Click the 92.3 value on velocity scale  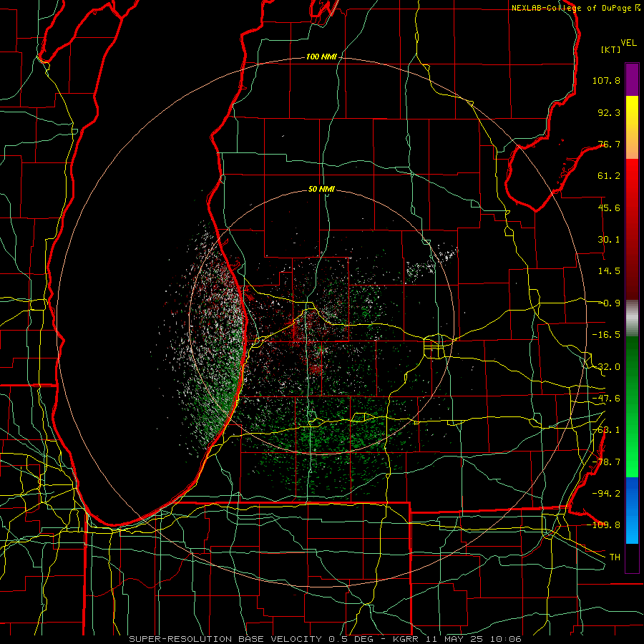609,112
